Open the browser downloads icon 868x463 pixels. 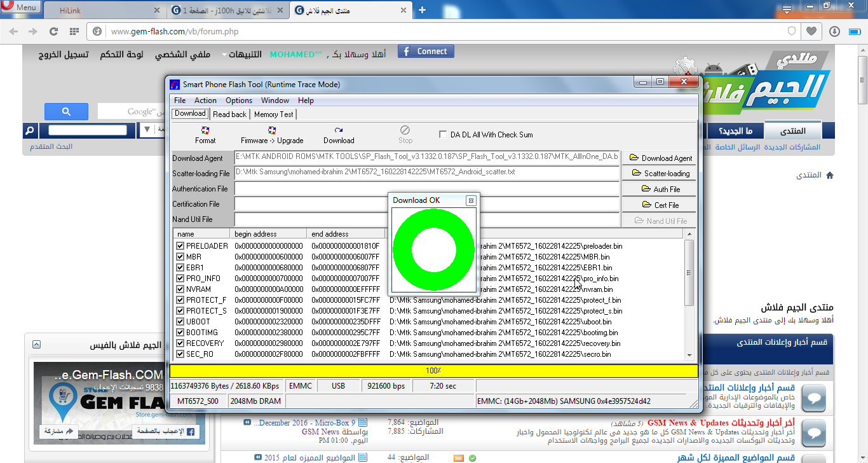pos(834,31)
